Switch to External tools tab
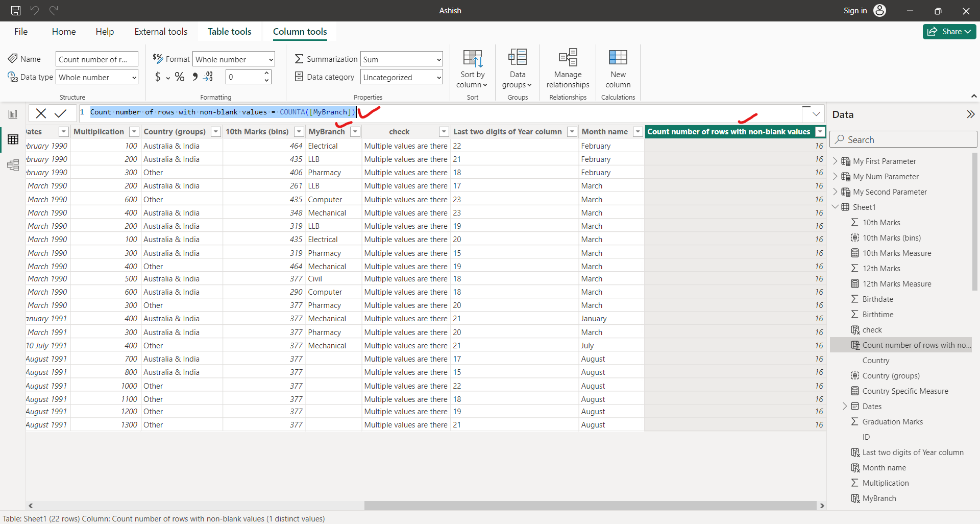980x524 pixels. pos(161,32)
